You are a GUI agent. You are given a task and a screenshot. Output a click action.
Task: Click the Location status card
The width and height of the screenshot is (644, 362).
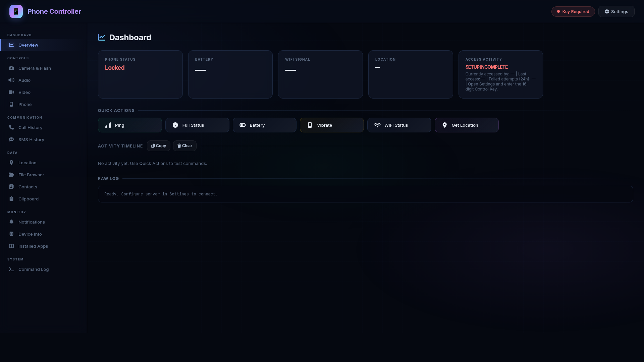coord(411,74)
